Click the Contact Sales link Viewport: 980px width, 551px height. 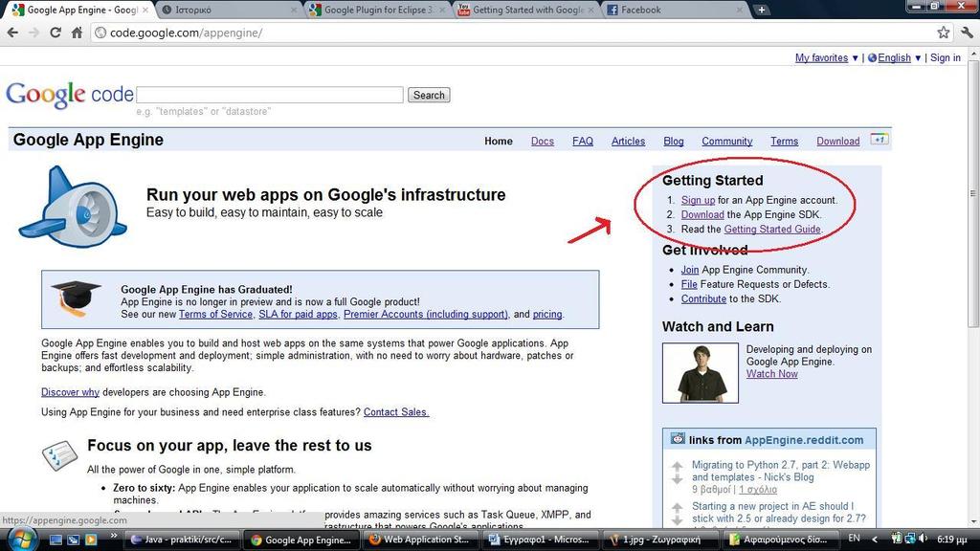coord(396,412)
